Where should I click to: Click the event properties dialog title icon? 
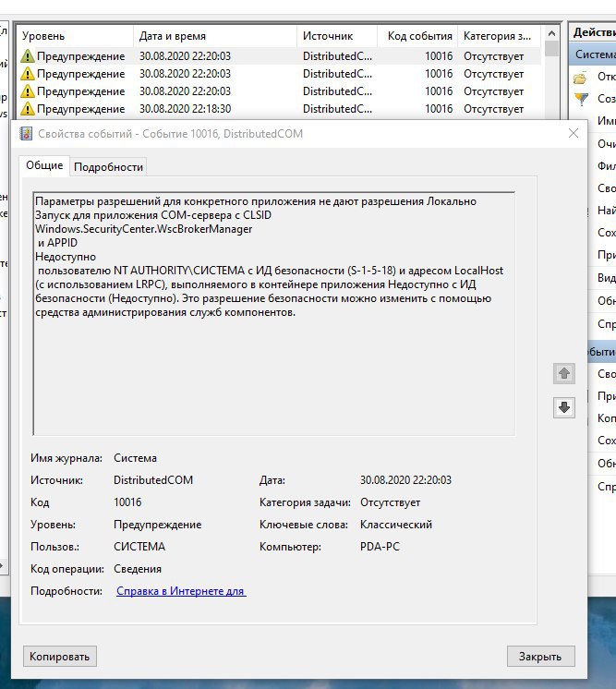point(26,134)
